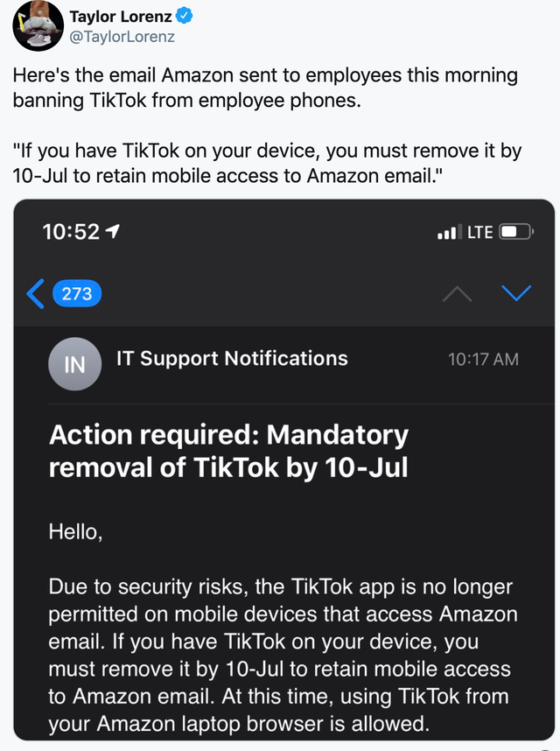Click the quoted sentence in the tweet

click(x=267, y=163)
